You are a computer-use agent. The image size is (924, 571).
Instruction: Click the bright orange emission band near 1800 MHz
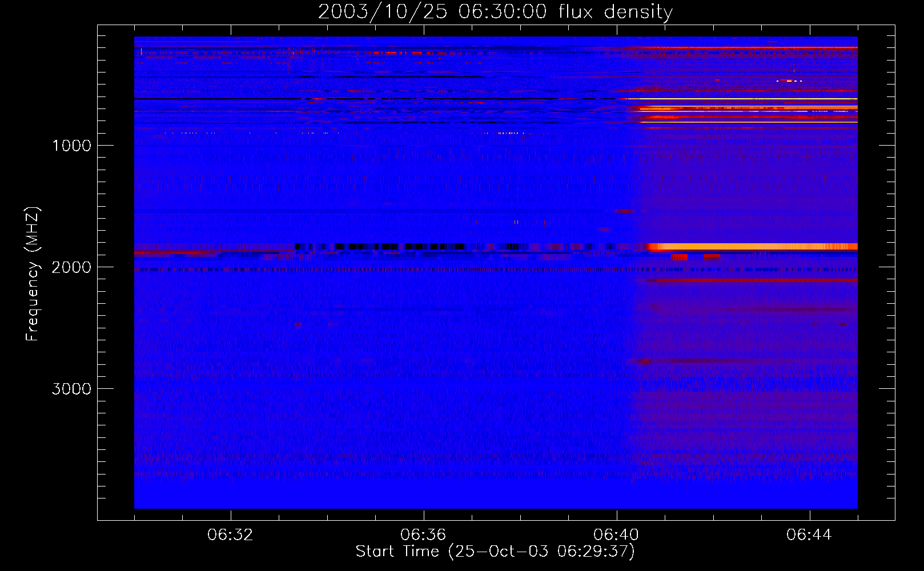click(x=753, y=247)
